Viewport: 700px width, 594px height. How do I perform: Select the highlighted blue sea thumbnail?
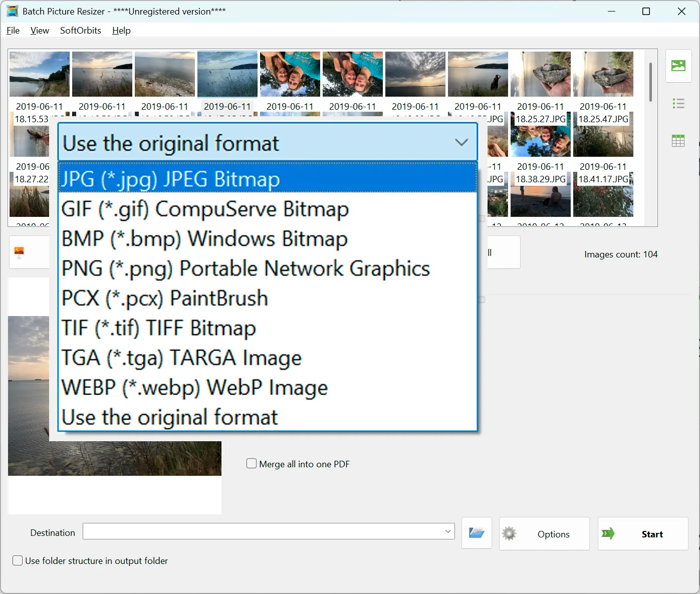tap(227, 74)
